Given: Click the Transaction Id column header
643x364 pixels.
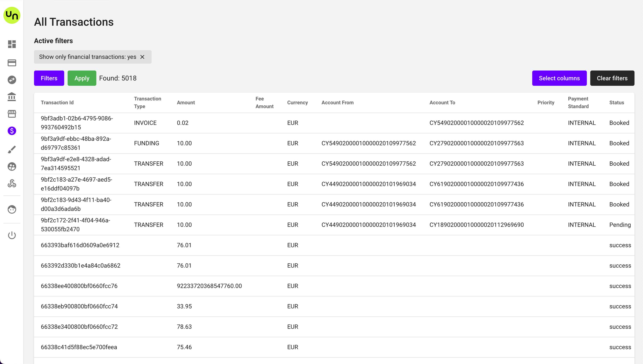Looking at the screenshot, I should click(x=57, y=103).
